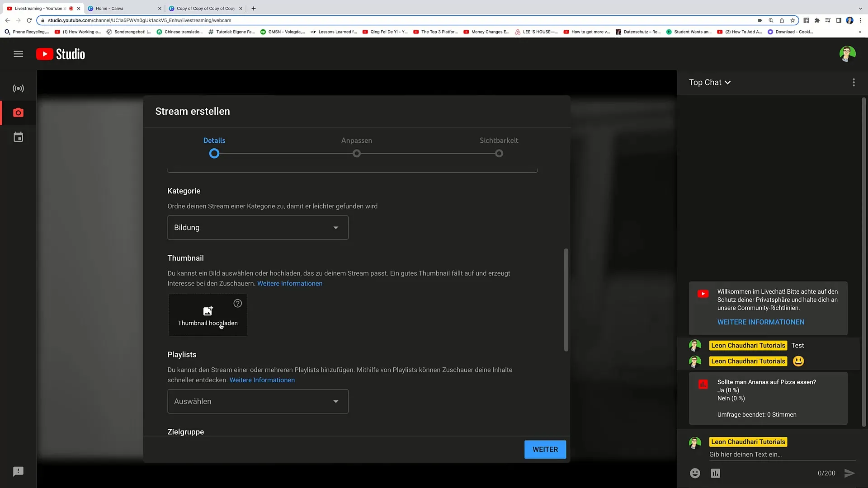Toggle the Zielgruppe section visibility
Image resolution: width=868 pixels, height=488 pixels.
click(185, 432)
